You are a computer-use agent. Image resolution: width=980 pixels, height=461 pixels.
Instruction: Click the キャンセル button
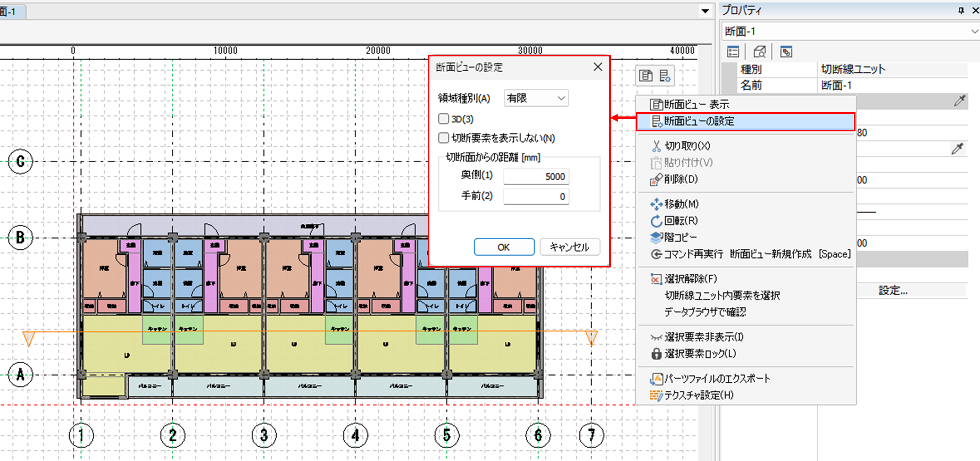click(569, 247)
